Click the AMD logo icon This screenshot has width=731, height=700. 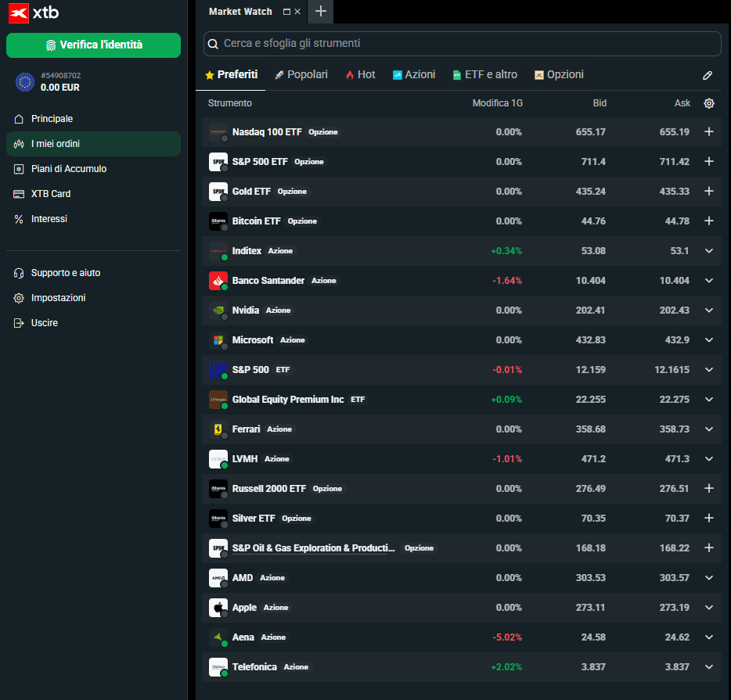(x=218, y=578)
